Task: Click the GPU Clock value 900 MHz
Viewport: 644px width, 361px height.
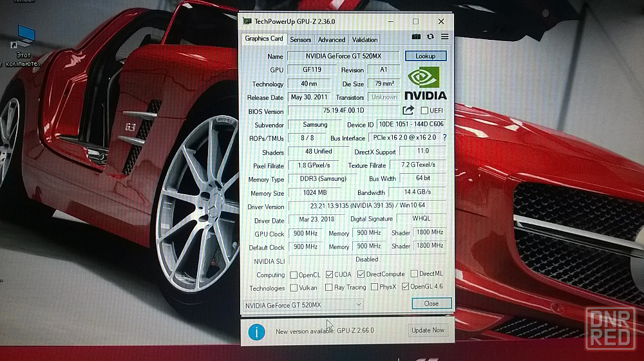Action: point(305,234)
